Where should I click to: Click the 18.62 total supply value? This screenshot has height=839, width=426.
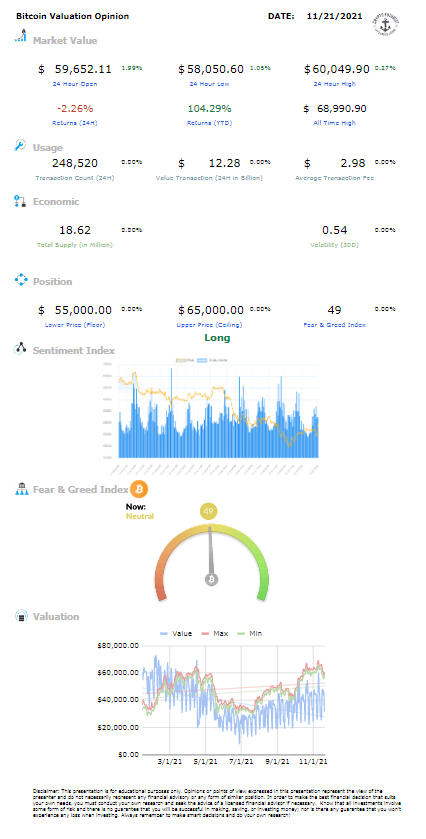pyautogui.click(x=75, y=230)
